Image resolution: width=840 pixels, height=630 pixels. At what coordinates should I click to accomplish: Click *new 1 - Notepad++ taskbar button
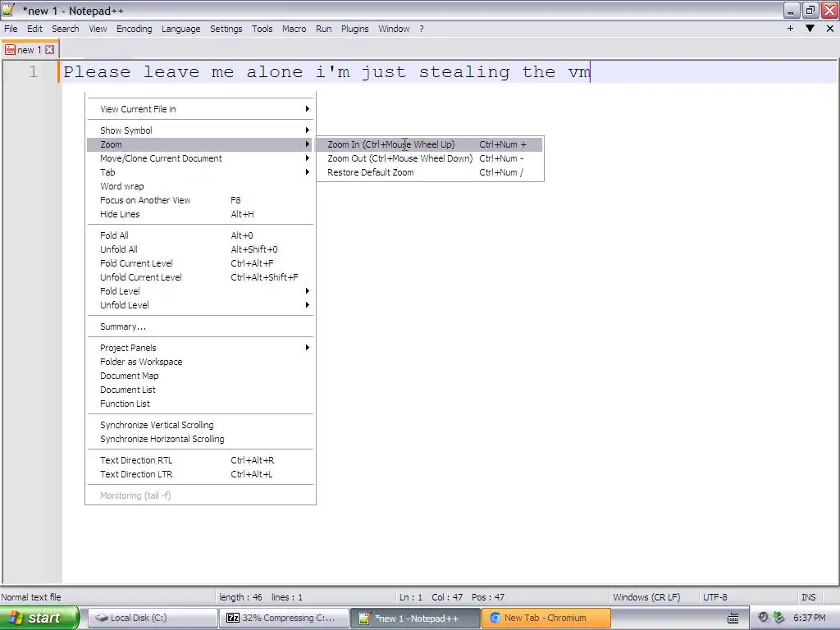415,618
